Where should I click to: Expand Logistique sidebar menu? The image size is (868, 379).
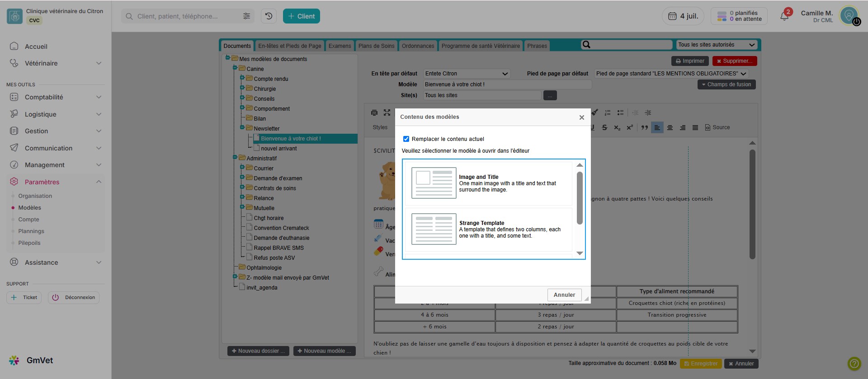click(x=56, y=114)
